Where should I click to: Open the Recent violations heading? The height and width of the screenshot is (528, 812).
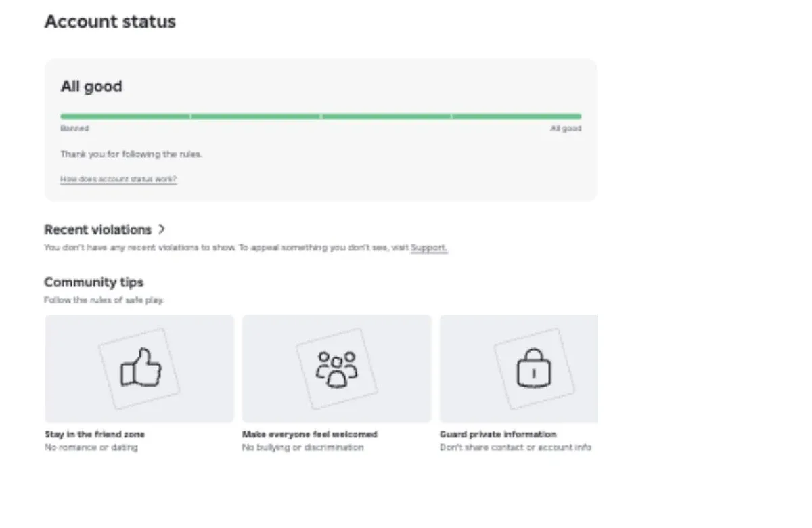click(x=97, y=229)
